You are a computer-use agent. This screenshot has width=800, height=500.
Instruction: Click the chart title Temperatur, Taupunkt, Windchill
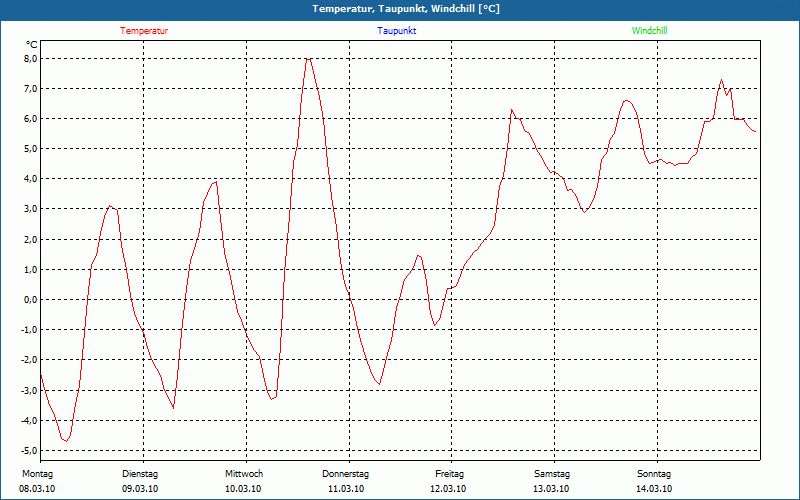click(x=406, y=9)
